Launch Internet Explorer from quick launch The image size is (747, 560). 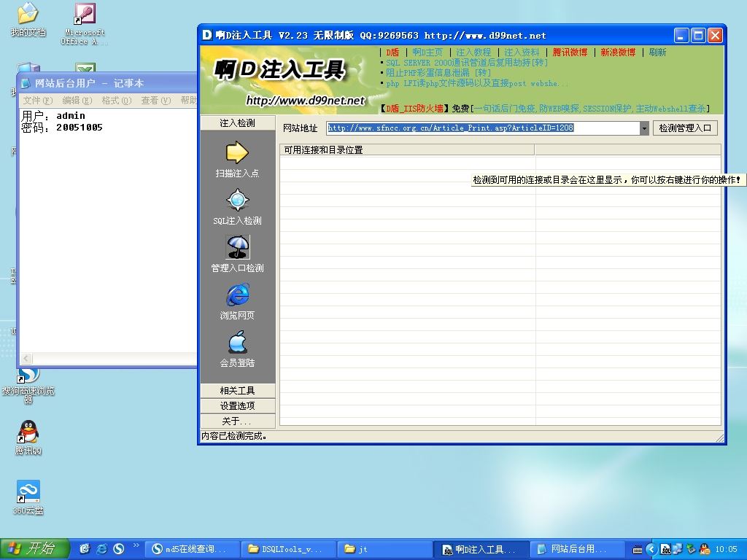(101, 549)
